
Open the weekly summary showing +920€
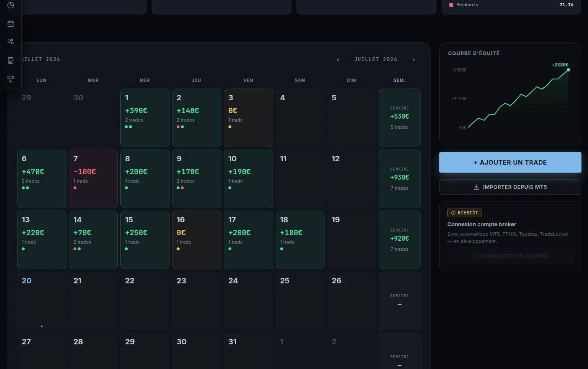coord(400,240)
